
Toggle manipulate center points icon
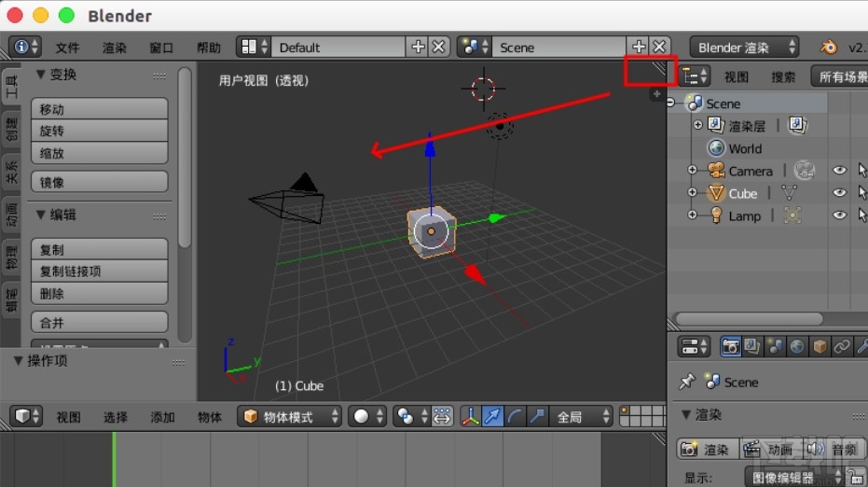442,416
